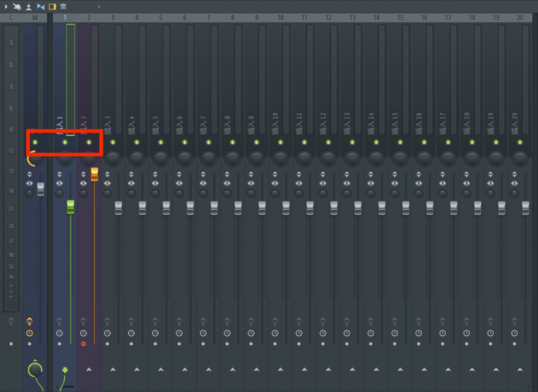Click the Master volume fader handle
The height and width of the screenshot is (392, 538).
[40, 190]
